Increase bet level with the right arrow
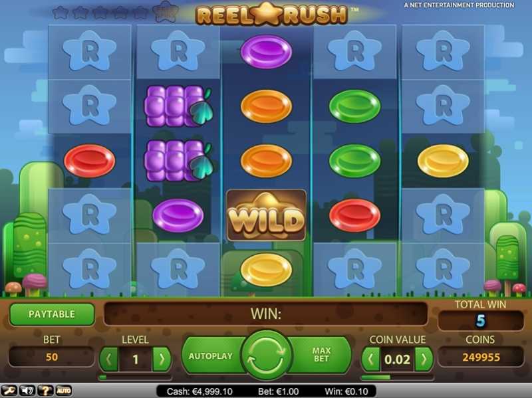Image resolution: width=532 pixels, height=398 pixels. 162,359
